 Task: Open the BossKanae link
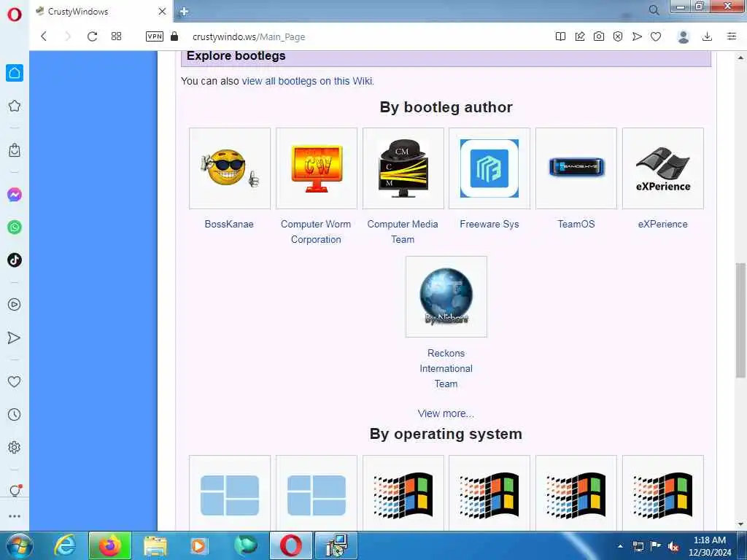pos(229,224)
